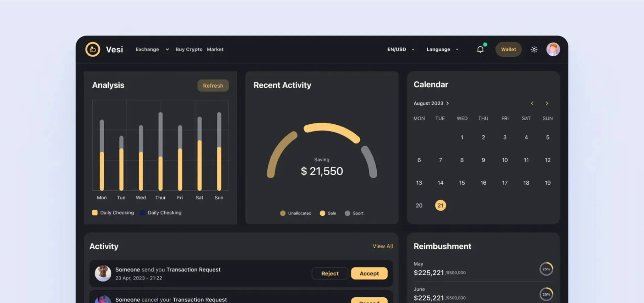Click the $ 21,550 saving value
This screenshot has width=644, height=303.
(322, 171)
